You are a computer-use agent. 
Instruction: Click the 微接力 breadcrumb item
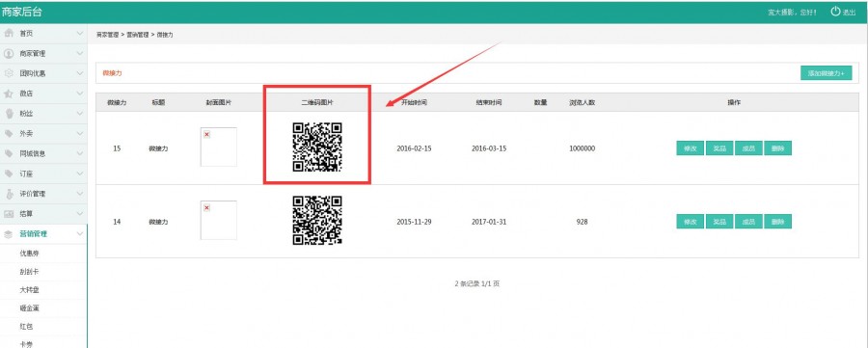click(x=165, y=35)
